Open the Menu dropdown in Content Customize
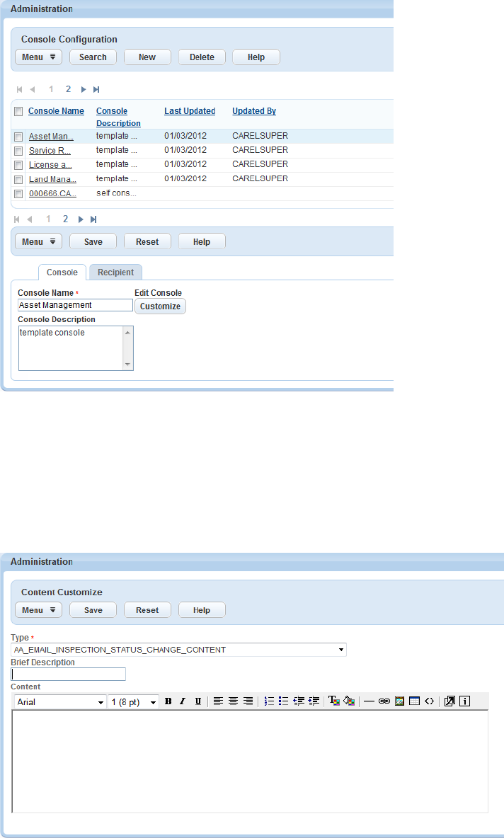 coord(38,610)
